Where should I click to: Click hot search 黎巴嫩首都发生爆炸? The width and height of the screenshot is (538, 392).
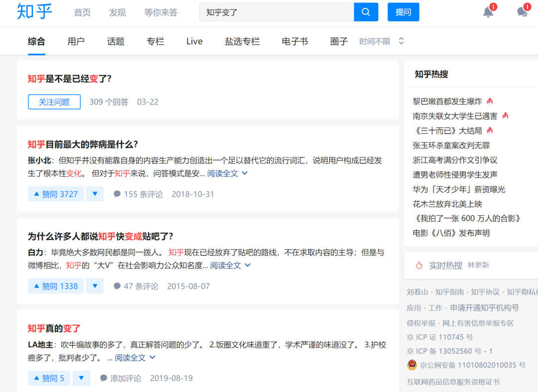click(447, 101)
